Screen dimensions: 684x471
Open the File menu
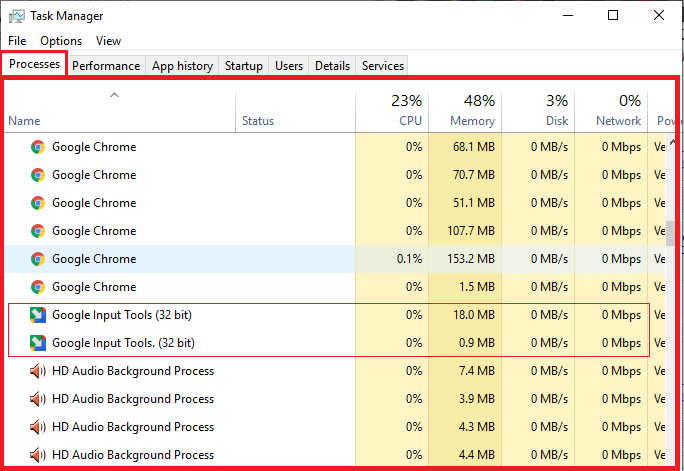(17, 41)
